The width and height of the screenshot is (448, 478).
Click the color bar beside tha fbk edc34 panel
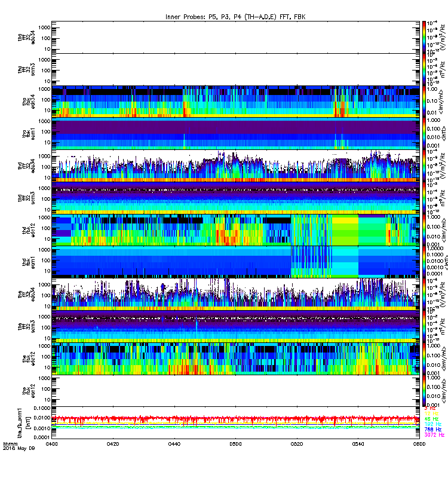tap(424, 102)
